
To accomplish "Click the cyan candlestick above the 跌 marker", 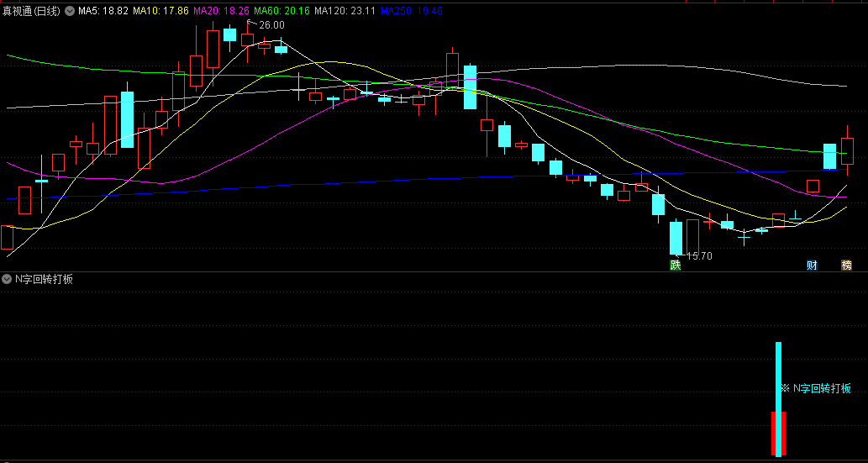I will coord(676,238).
